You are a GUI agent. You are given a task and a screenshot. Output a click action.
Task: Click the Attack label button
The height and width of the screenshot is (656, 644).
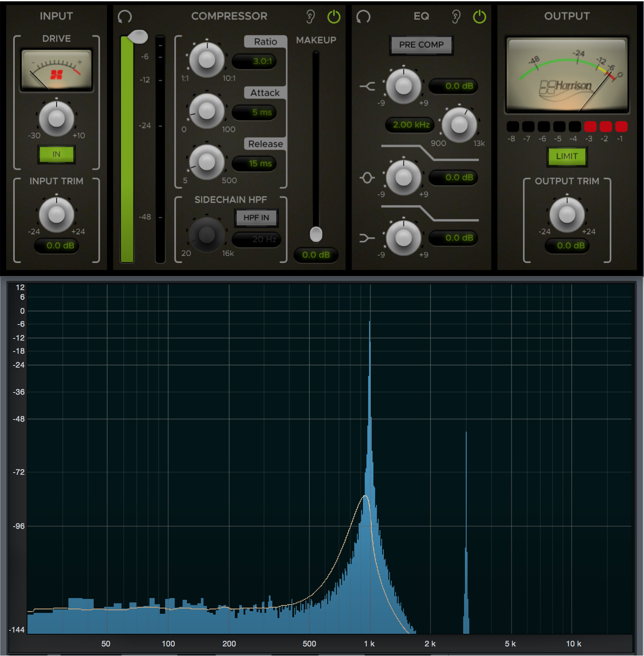(265, 93)
